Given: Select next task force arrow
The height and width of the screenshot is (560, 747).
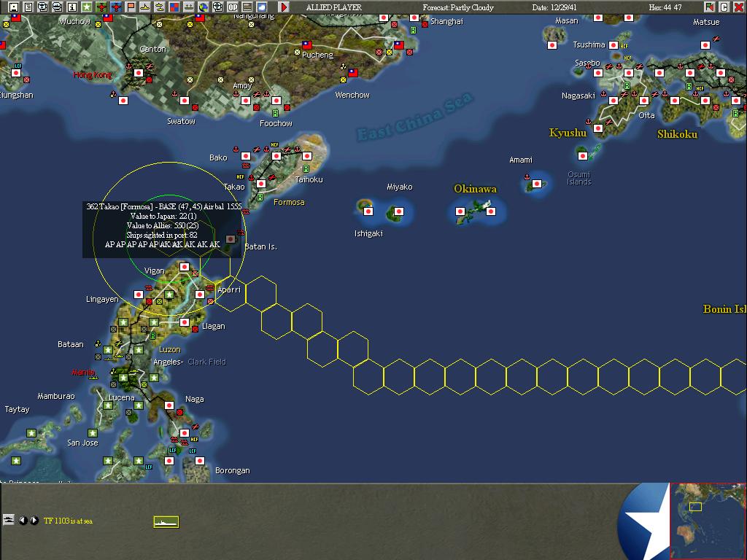Looking at the screenshot, I should point(34,521).
